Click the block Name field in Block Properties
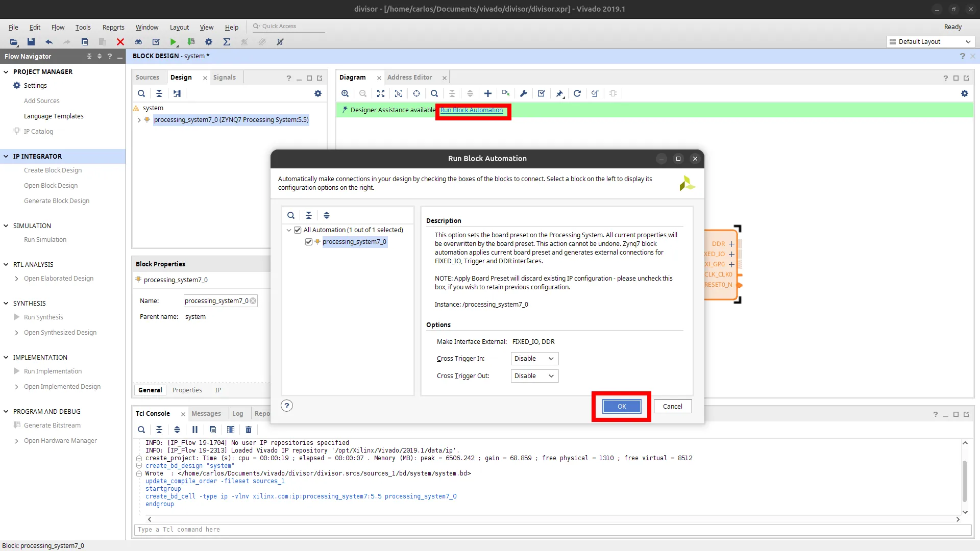980x551 pixels. (x=220, y=301)
